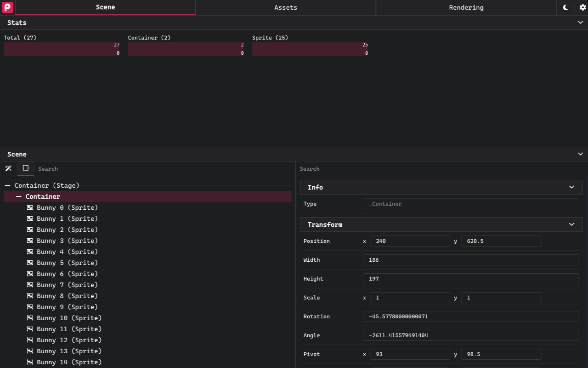Collapse the Scene panel using its chevron
The width and height of the screenshot is (588, 368).
coord(580,154)
